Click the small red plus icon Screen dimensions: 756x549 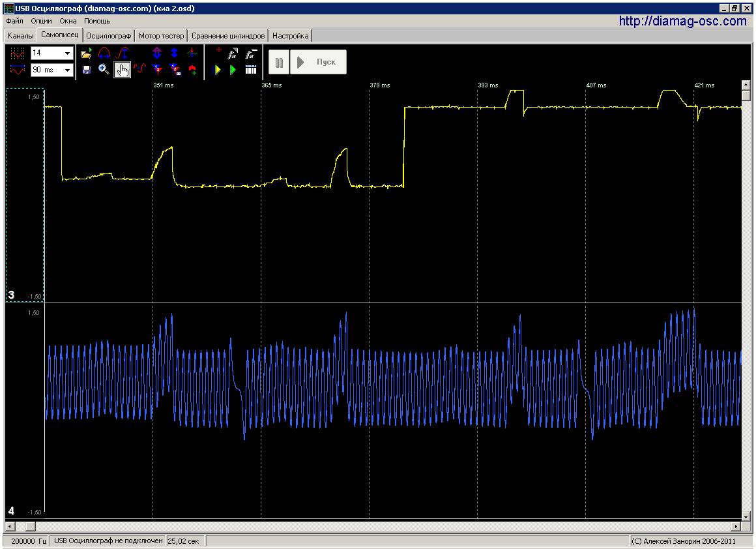(218, 50)
